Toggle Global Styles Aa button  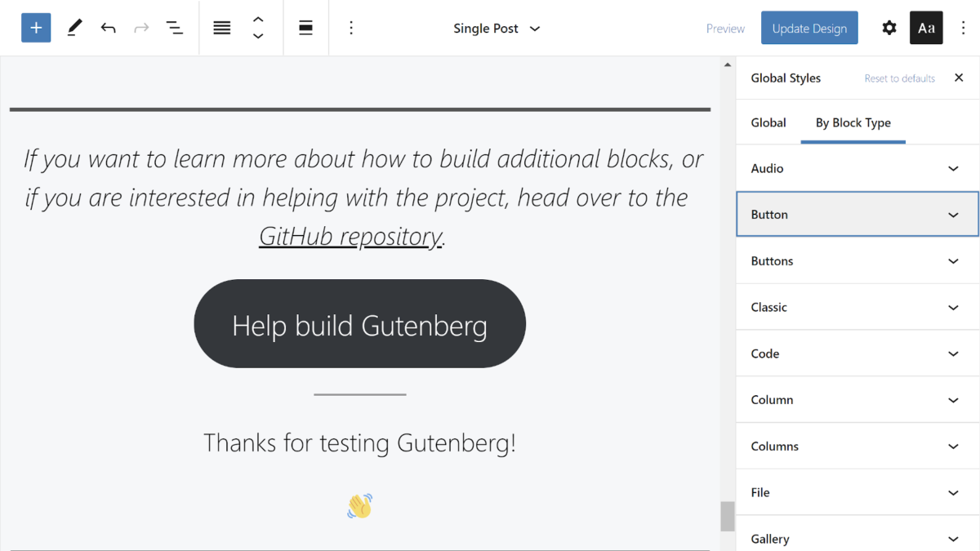pyautogui.click(x=926, y=28)
